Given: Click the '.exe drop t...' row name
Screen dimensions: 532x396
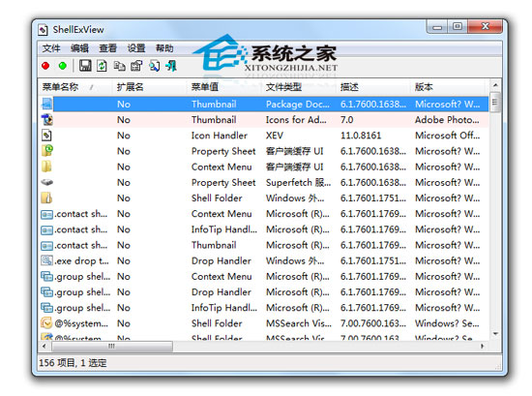Looking at the screenshot, I should click(82, 260).
